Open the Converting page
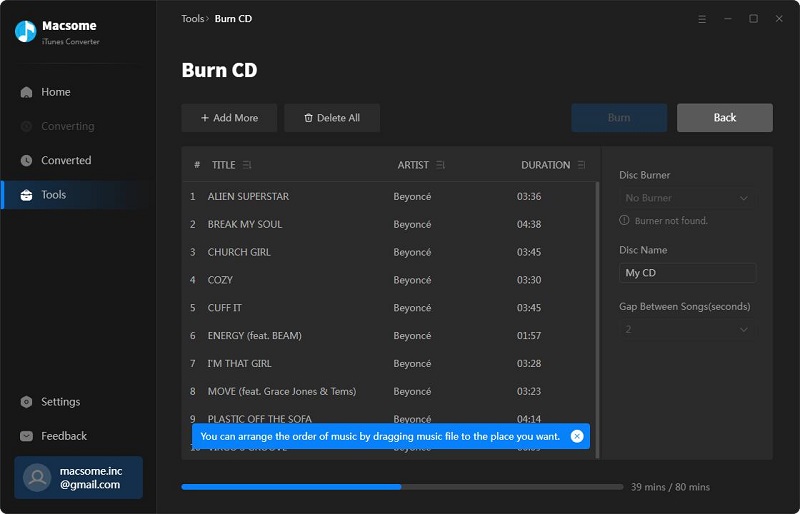Screen dimensions: 800x514 (77, 126)
